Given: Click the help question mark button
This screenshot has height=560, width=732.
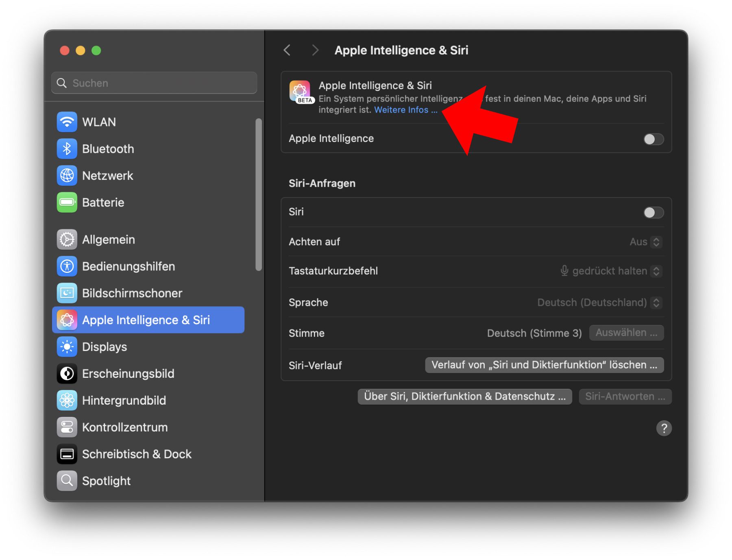Looking at the screenshot, I should pos(664,428).
